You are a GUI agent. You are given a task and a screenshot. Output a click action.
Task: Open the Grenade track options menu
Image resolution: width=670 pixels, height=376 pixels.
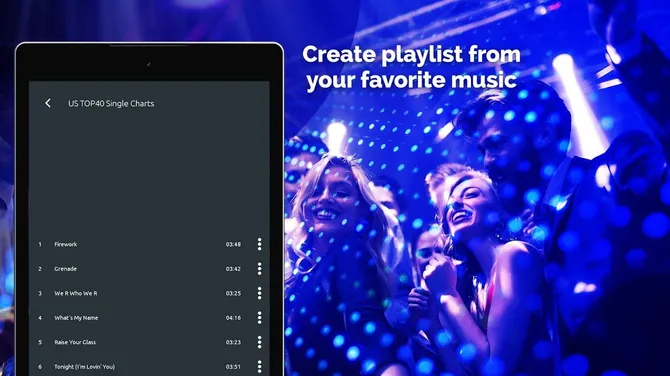coord(259,268)
